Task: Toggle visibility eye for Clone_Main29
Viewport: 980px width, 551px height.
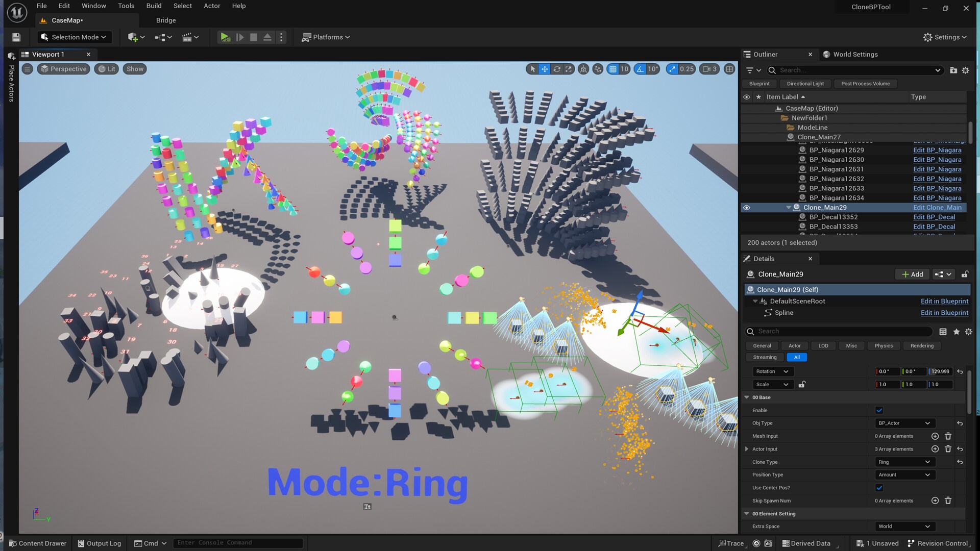Action: coord(746,208)
